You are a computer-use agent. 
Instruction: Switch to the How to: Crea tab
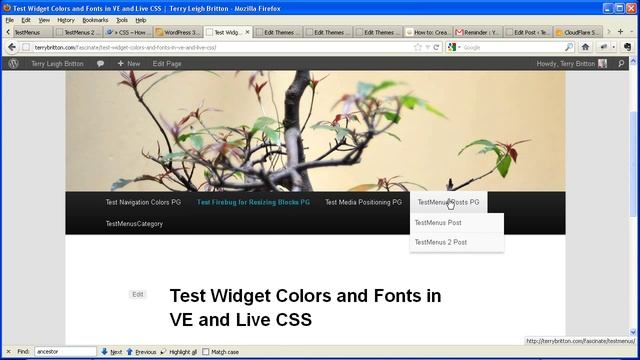click(428, 32)
